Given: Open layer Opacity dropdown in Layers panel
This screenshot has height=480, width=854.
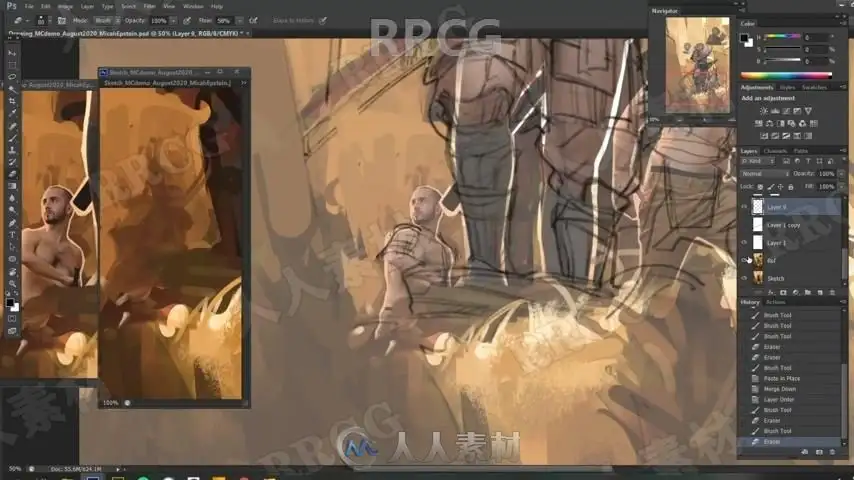Looking at the screenshot, I should click(x=841, y=174).
